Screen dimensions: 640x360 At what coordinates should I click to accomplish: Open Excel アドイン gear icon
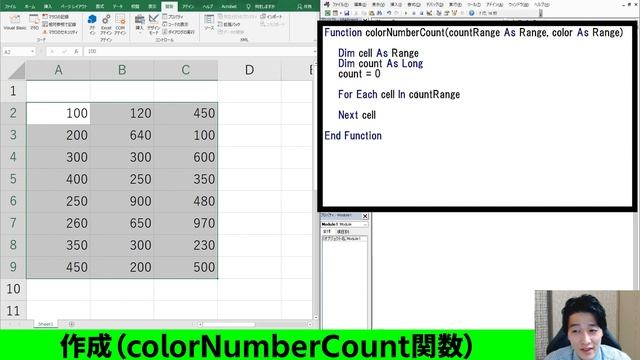pyautogui.click(x=106, y=24)
